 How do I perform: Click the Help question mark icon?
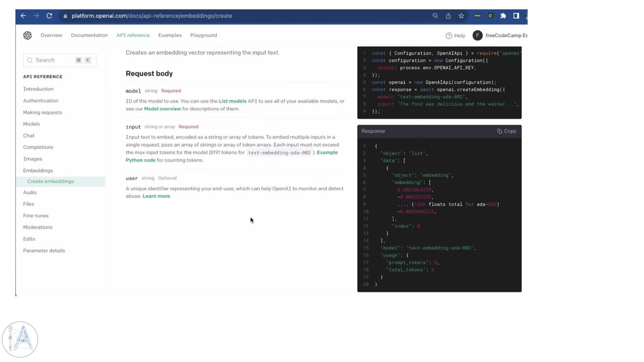click(x=449, y=36)
